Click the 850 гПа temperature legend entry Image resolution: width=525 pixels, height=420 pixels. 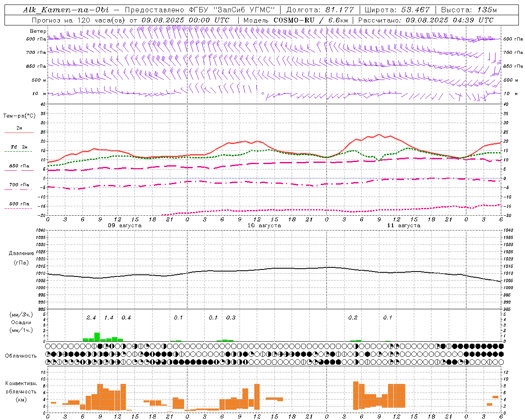tap(19, 166)
